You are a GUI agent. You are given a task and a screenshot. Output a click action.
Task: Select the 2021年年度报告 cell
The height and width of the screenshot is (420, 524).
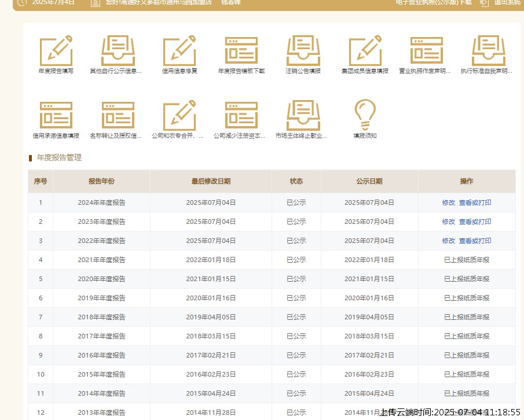tap(101, 260)
